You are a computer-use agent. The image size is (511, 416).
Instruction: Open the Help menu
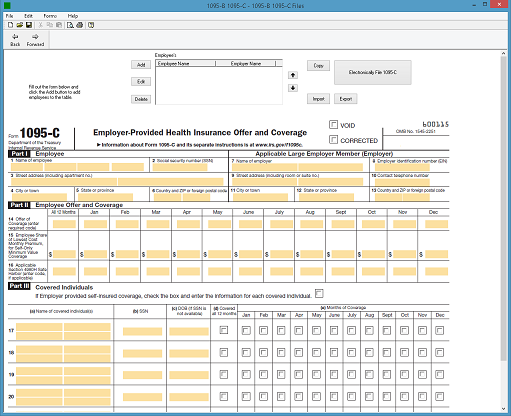click(x=73, y=16)
